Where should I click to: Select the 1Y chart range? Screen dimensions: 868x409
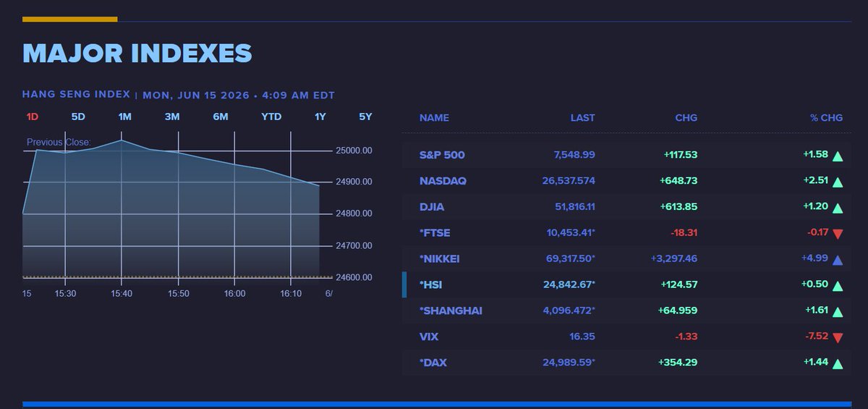tap(320, 117)
